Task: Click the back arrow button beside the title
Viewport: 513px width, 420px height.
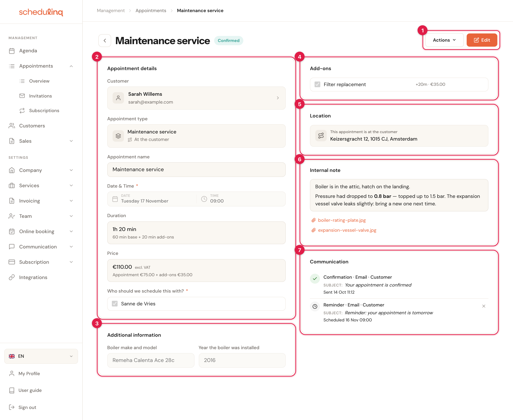Action: [x=105, y=40]
